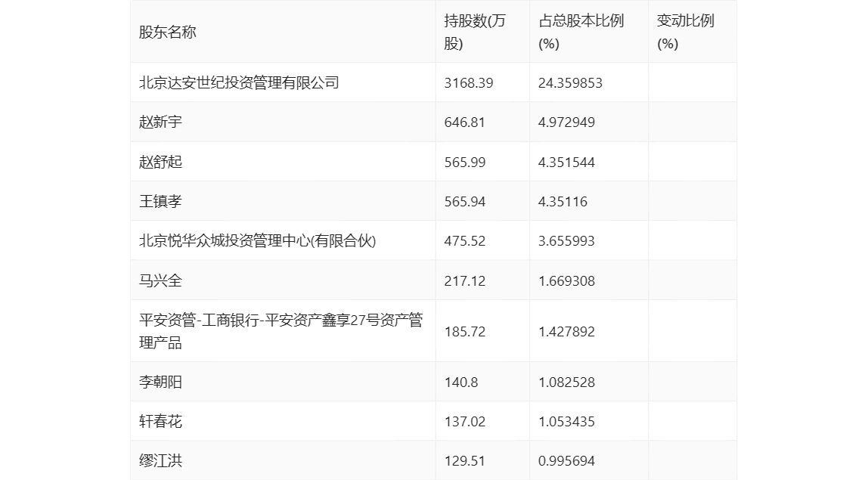Select shareholder 李朝阳
The width and height of the screenshot is (868, 480).
click(x=160, y=382)
